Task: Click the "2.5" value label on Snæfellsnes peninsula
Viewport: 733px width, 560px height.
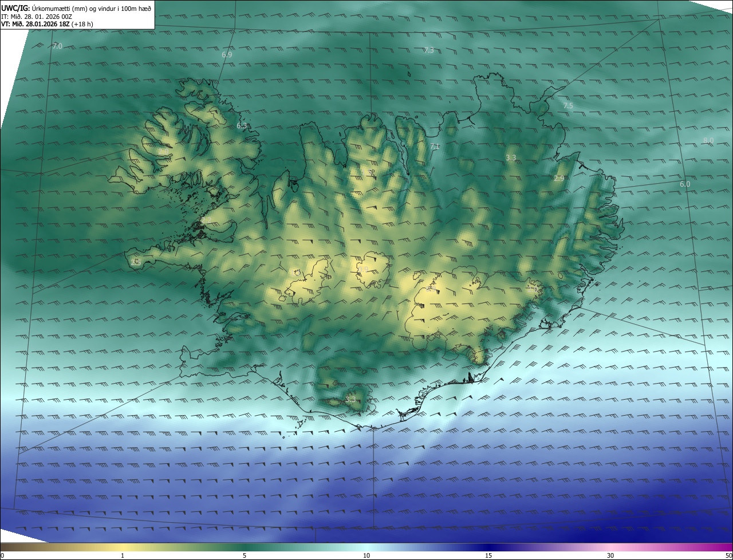Action: (x=136, y=262)
